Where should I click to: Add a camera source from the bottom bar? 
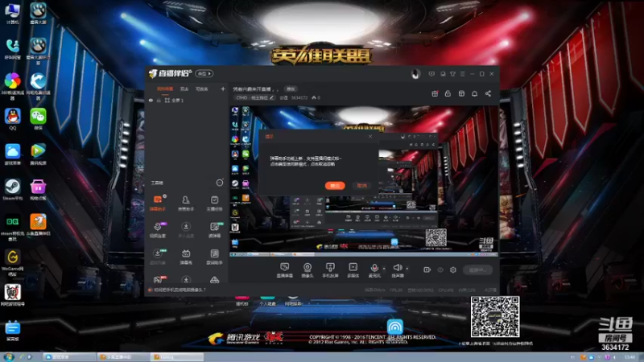(308, 269)
